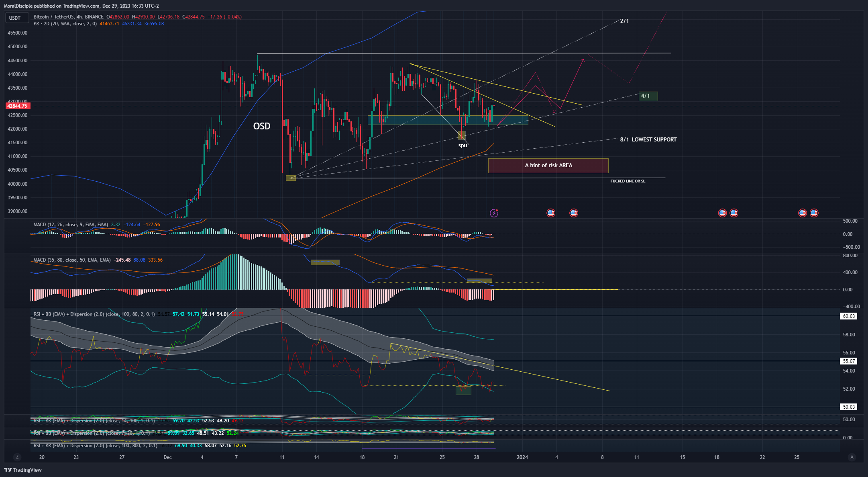Viewport: 868px width, 477px height.
Task: Click the 15 date axis label
Action: point(683,457)
